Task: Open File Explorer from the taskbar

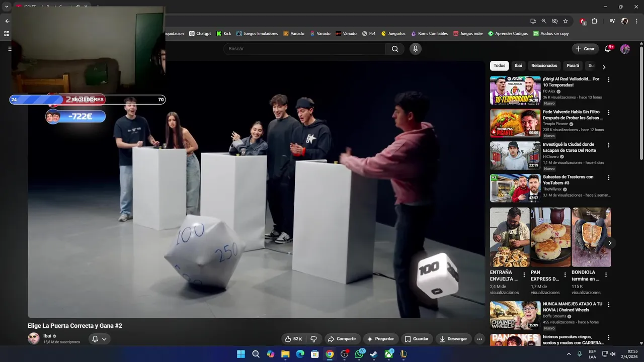Action: coord(285,354)
